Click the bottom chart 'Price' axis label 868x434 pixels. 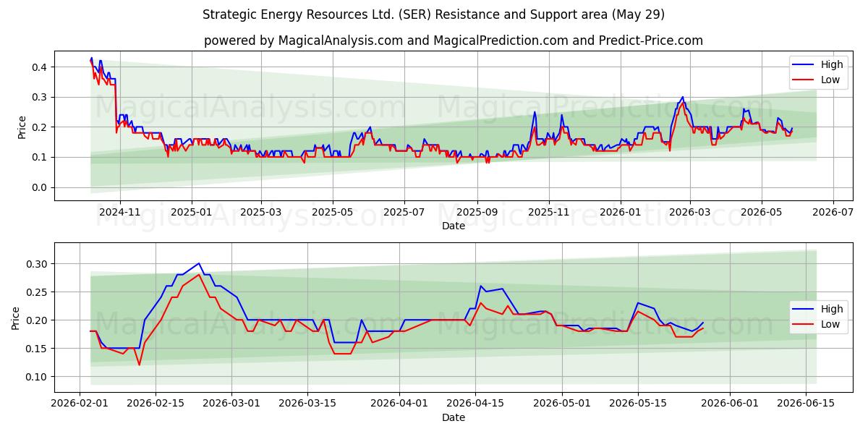pos(16,318)
